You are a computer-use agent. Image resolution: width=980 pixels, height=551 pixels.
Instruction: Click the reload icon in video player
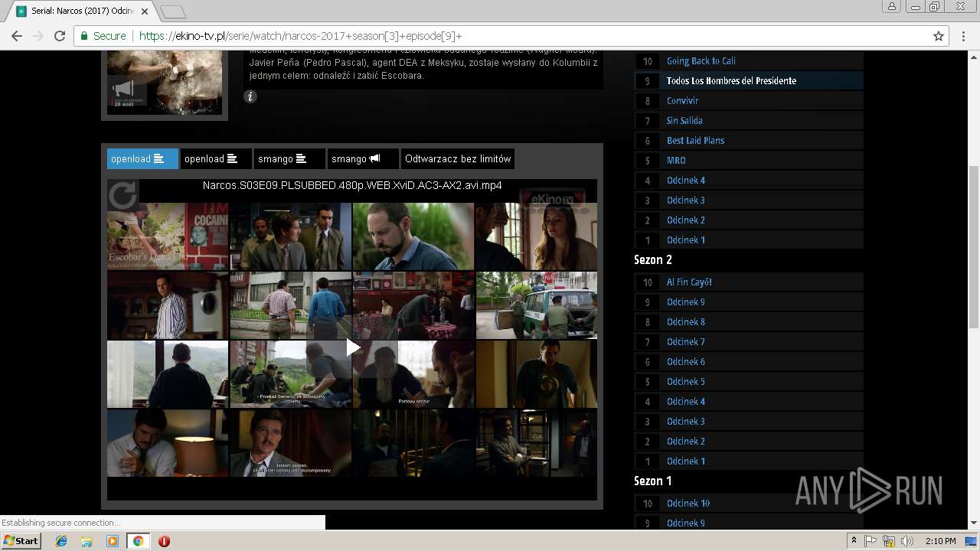(x=122, y=195)
